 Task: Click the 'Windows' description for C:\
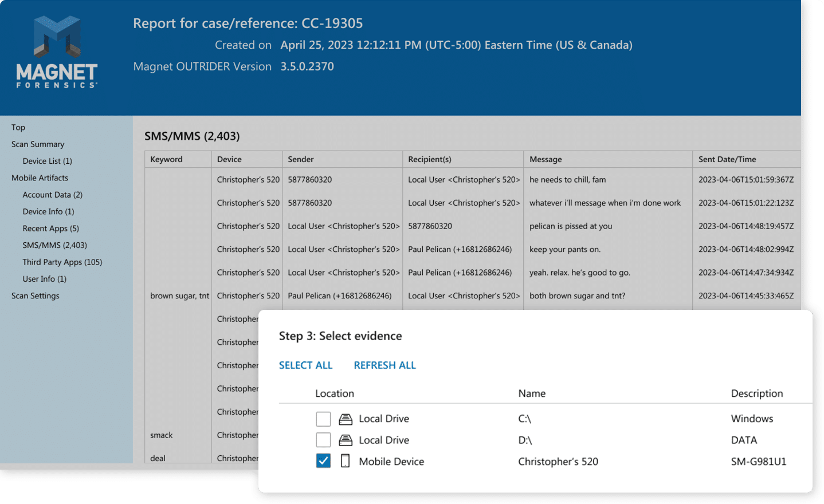click(752, 419)
